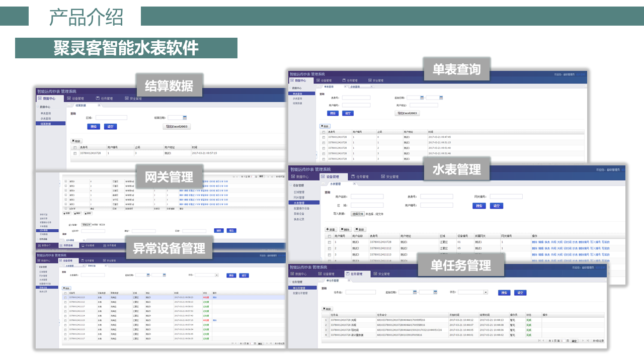
Task: Tick checkbox for row 2017-03-21 09:47:45
Action: (x=324, y=137)
